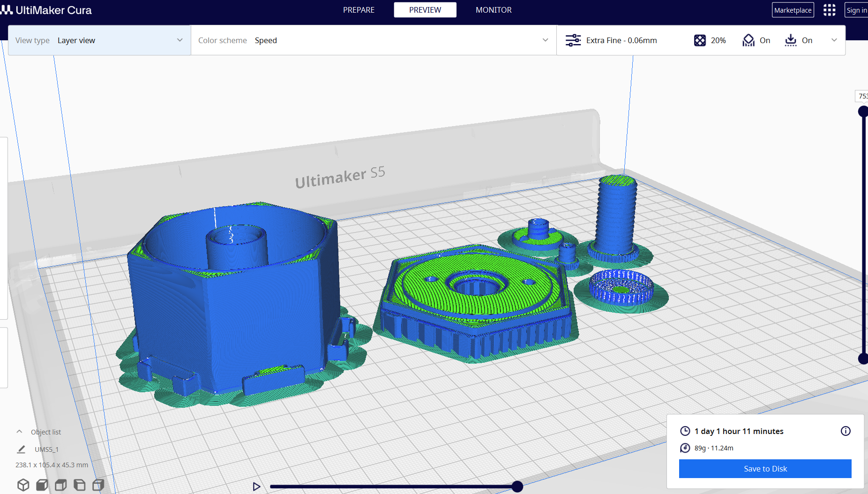Select the UMS5_1 project name
The height and width of the screenshot is (494, 868).
pos(46,449)
